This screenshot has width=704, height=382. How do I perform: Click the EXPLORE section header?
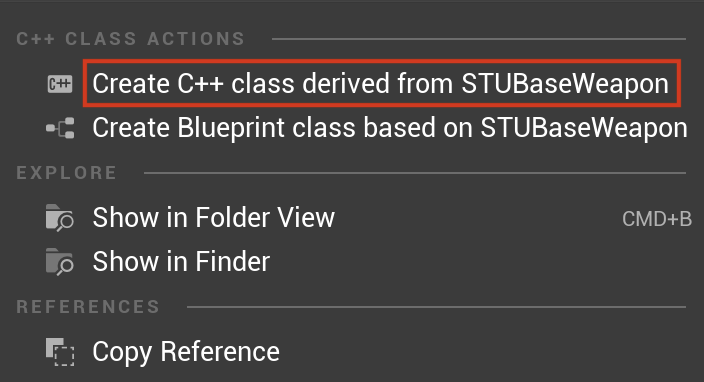coord(66,173)
